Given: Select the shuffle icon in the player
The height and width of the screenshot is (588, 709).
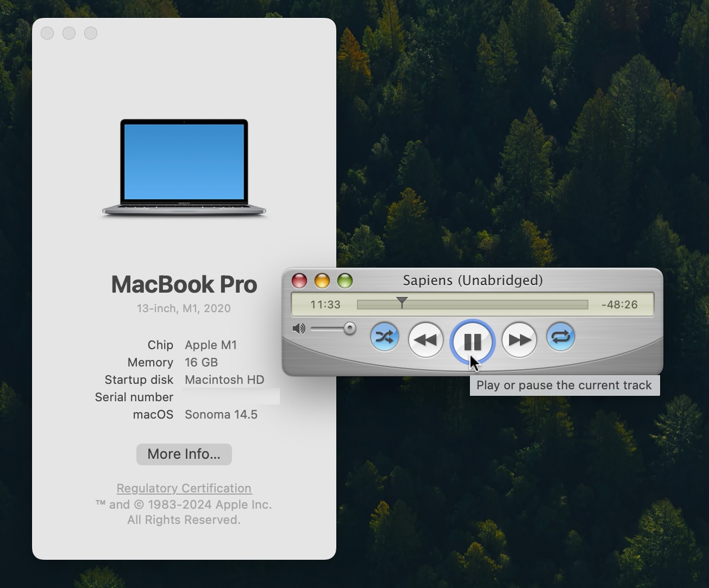Looking at the screenshot, I should click(385, 337).
